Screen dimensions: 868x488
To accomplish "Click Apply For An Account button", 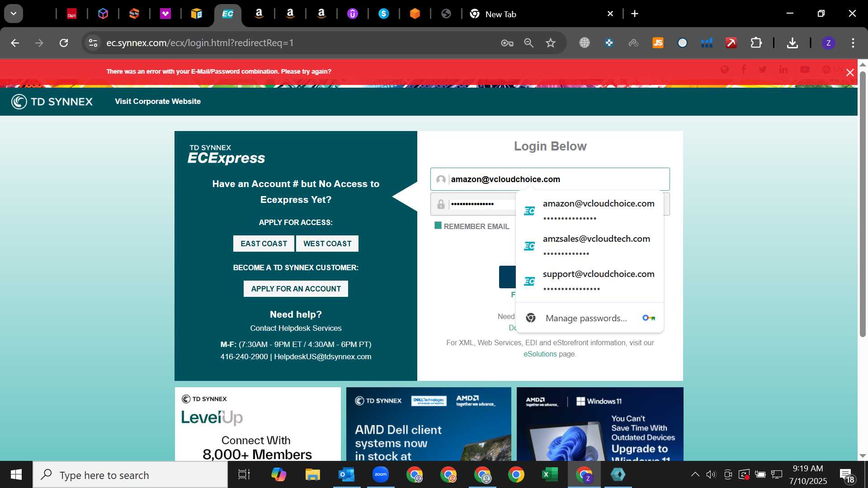I will pos(296,289).
